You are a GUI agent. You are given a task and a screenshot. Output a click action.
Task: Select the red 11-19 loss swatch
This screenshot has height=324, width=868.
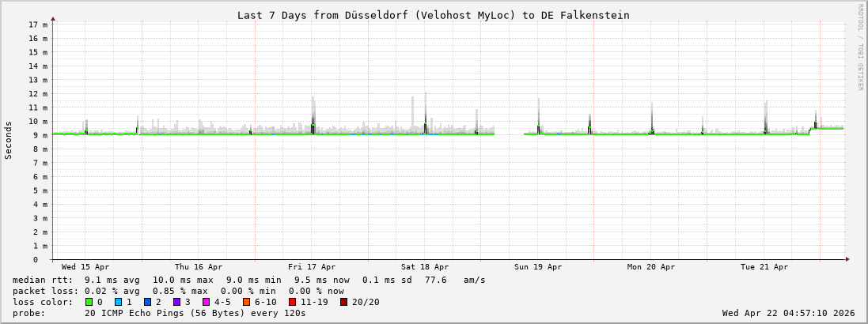click(292, 302)
